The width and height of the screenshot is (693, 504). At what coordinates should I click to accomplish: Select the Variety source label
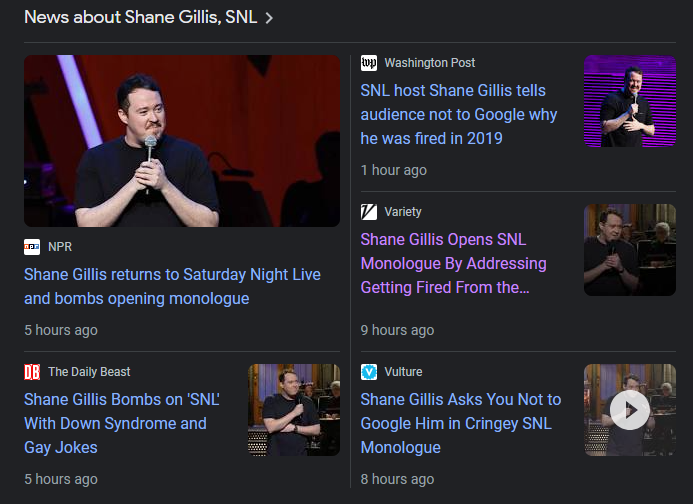coord(403,212)
